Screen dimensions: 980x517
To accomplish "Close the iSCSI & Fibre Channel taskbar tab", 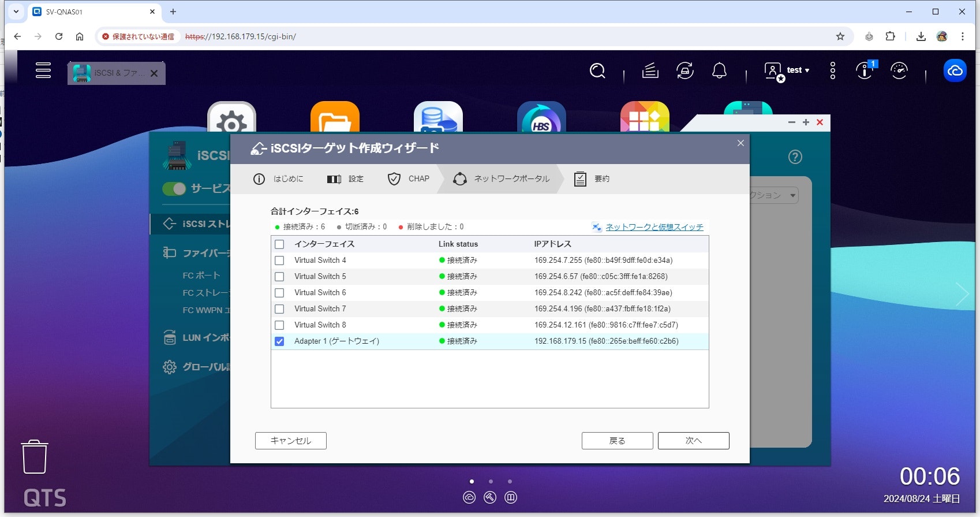I will coord(154,73).
